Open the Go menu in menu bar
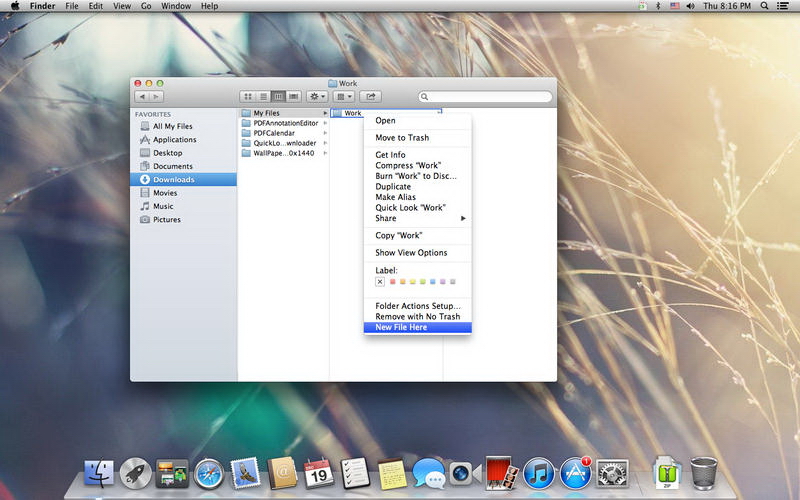This screenshot has width=800, height=500. [146, 6]
